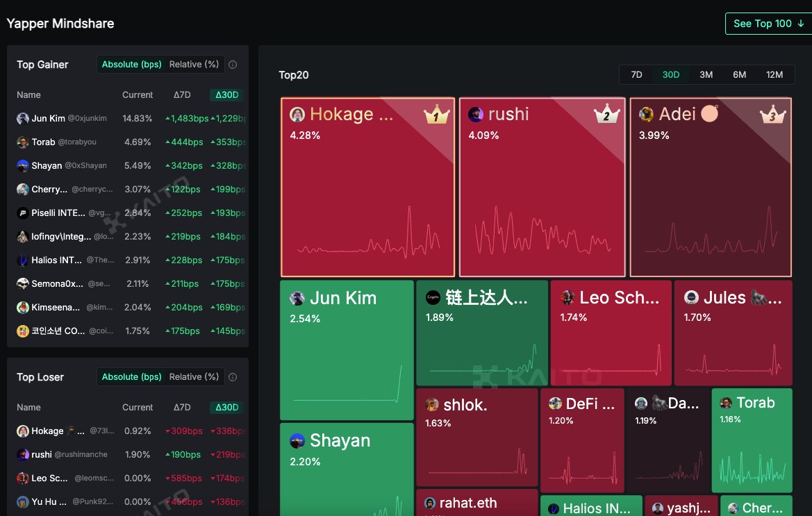The image size is (812, 516).
Task: Open the Jun Kim green treemap tile
Action: [347, 350]
